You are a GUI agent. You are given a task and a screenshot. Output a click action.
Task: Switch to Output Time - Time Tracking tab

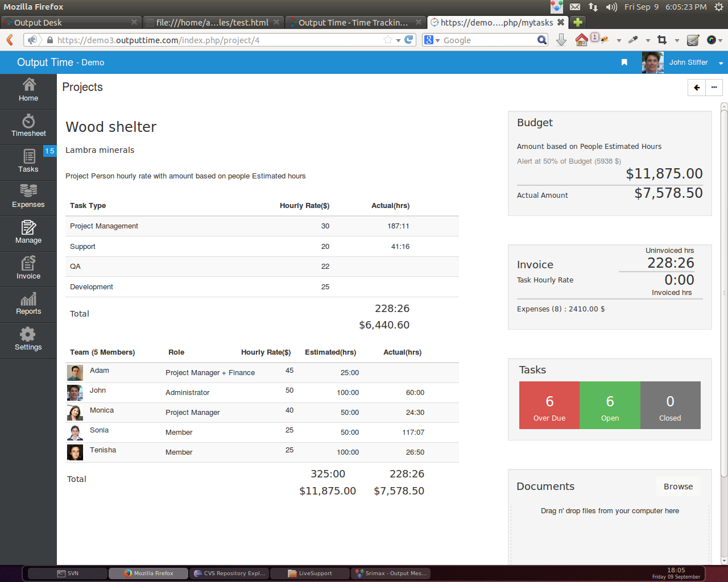tap(355, 22)
